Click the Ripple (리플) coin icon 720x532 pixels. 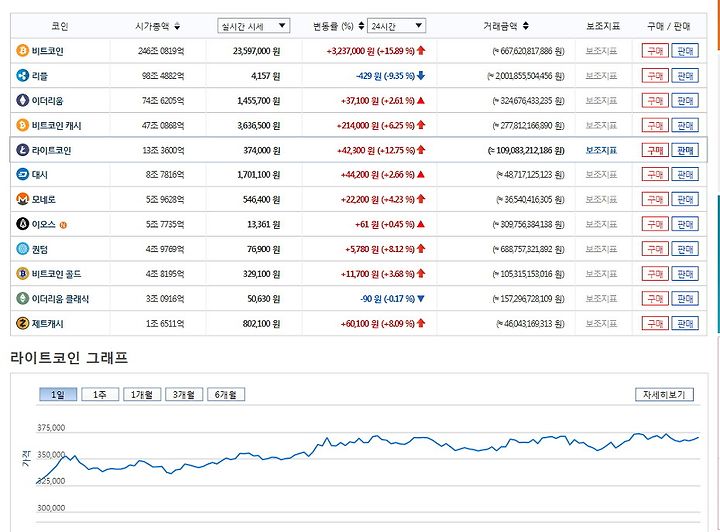tap(22, 75)
